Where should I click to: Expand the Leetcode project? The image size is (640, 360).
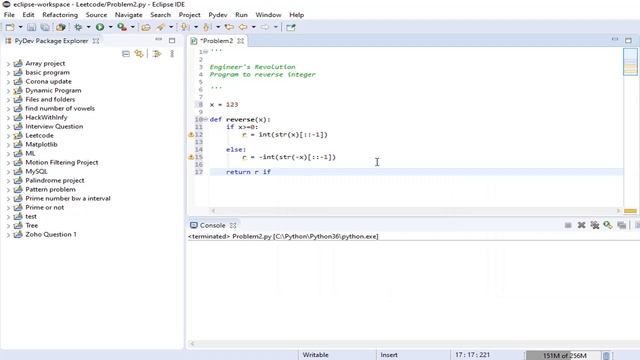(x=8, y=136)
